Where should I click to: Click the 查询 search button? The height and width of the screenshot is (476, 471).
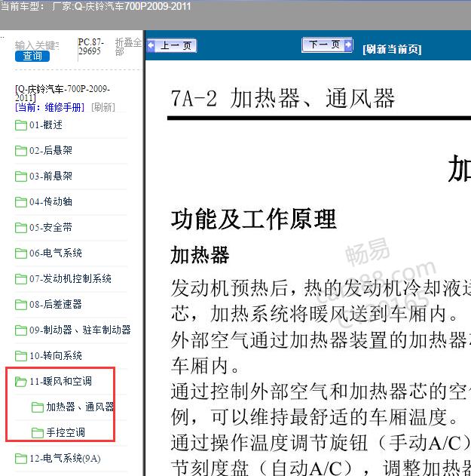[32, 56]
